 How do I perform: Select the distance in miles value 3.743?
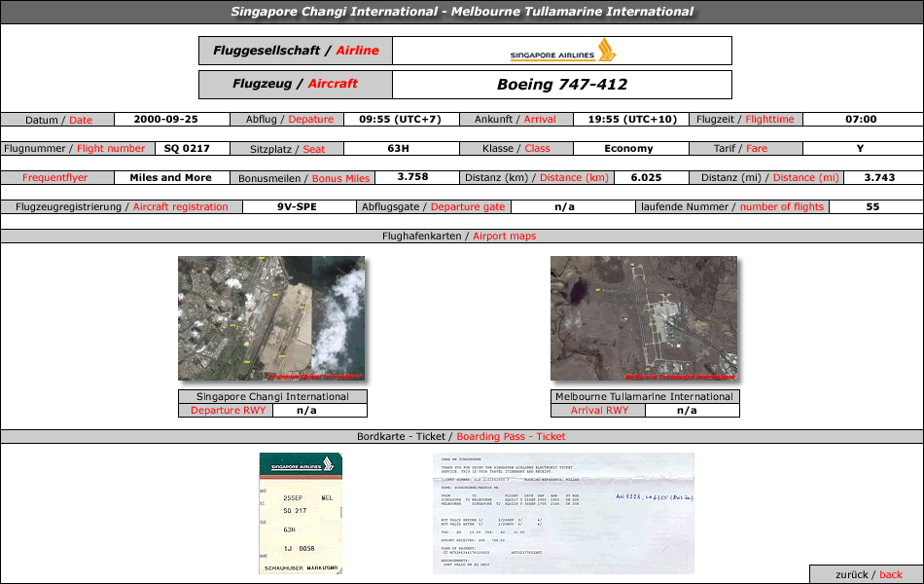[879, 177]
